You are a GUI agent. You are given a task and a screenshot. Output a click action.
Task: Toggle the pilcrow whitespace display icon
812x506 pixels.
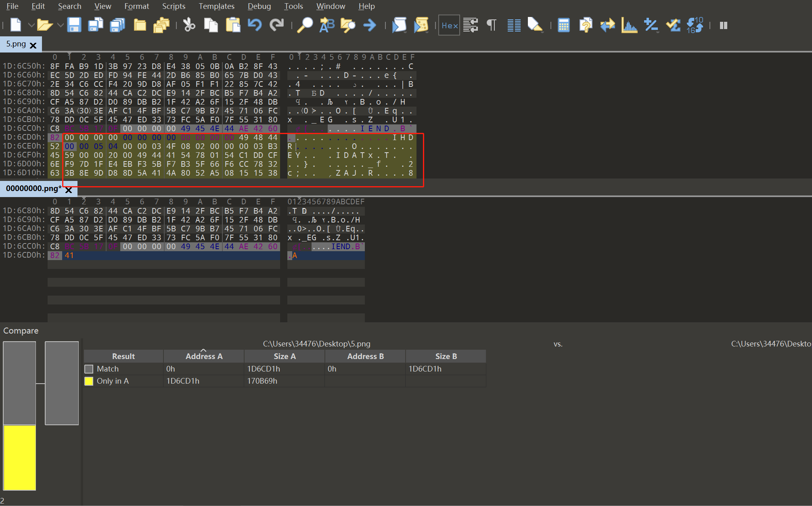[492, 25]
